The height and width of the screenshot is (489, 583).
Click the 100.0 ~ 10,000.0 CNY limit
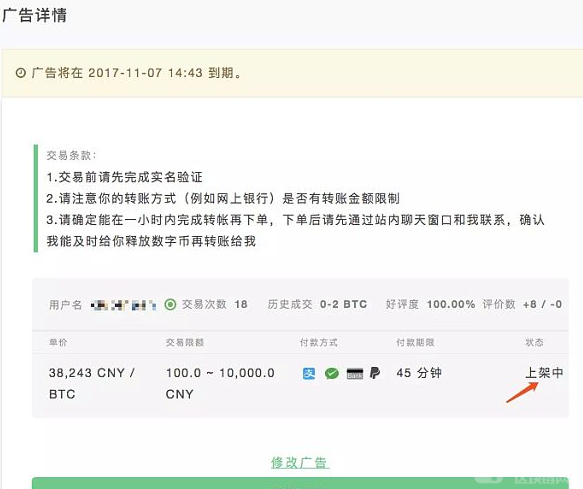pos(220,383)
